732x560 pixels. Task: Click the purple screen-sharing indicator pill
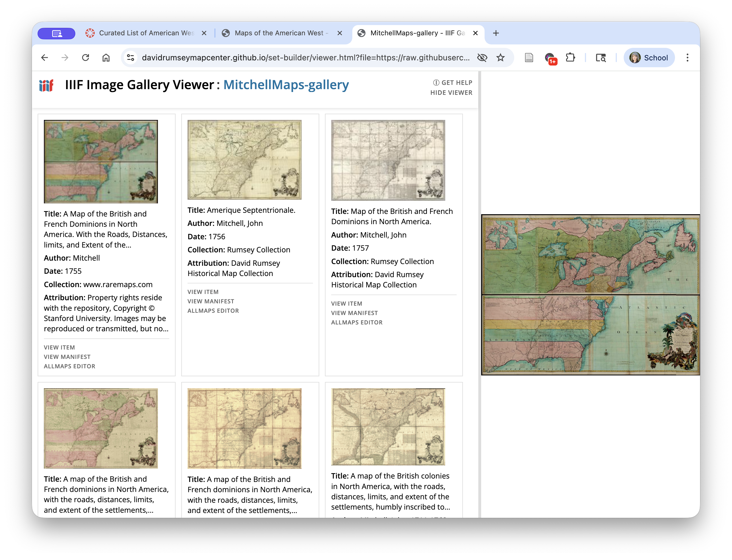pos(56,33)
